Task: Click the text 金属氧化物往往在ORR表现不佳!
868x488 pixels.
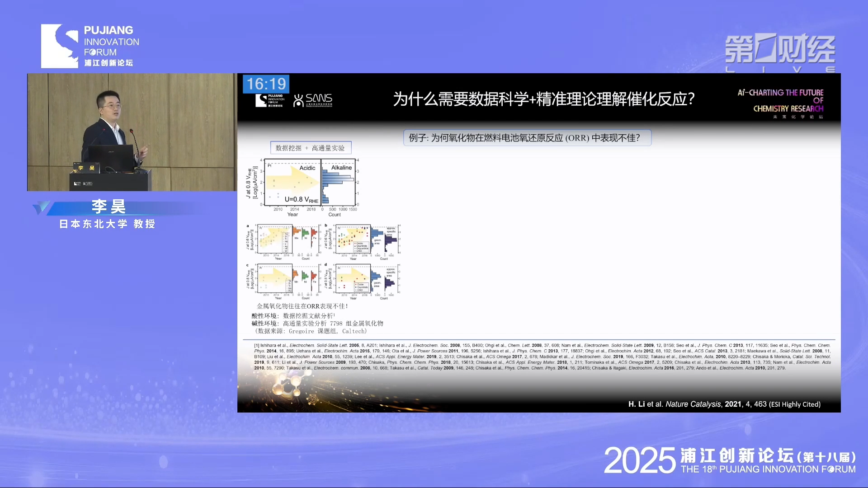Action: click(x=302, y=306)
